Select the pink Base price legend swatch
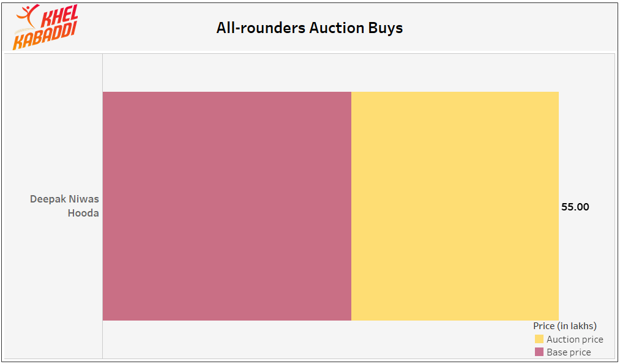Viewport: 620px width, 364px height. pyautogui.click(x=539, y=352)
